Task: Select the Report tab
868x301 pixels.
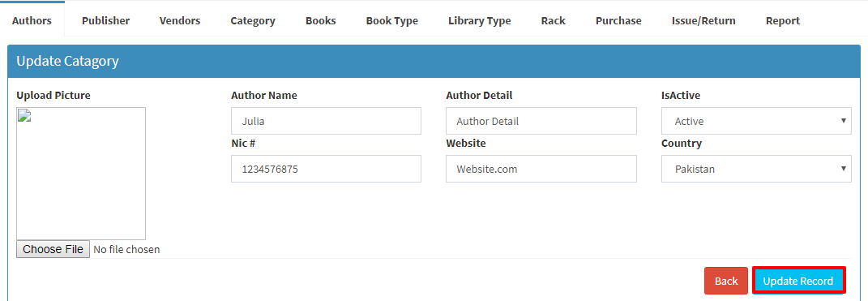Action: [783, 20]
